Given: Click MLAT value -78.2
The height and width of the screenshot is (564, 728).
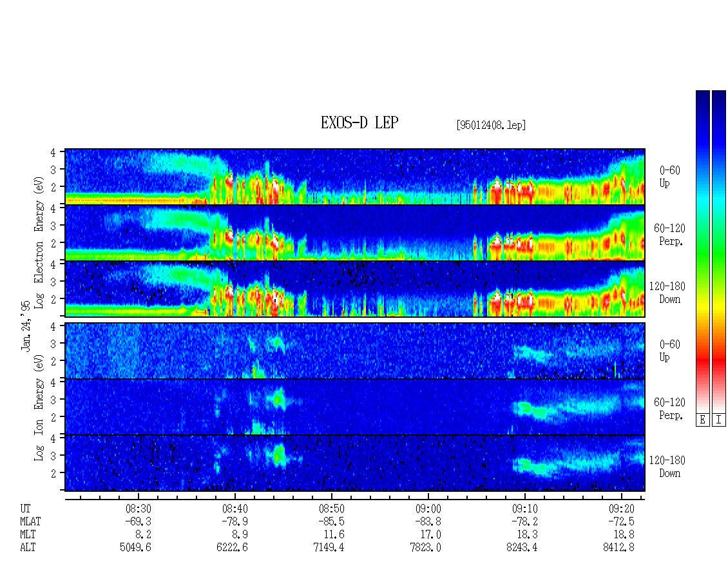Looking at the screenshot, I should pyautogui.click(x=524, y=521).
